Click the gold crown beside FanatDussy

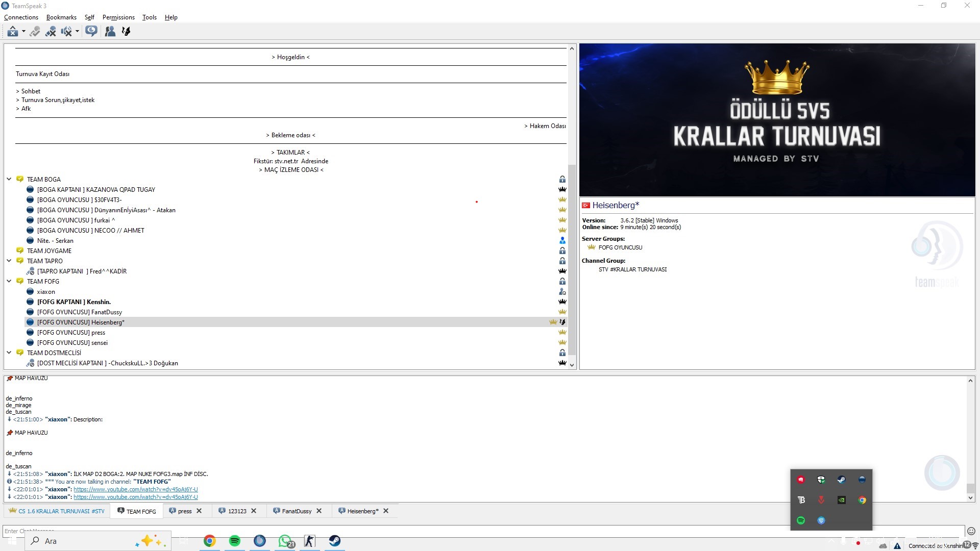point(562,312)
